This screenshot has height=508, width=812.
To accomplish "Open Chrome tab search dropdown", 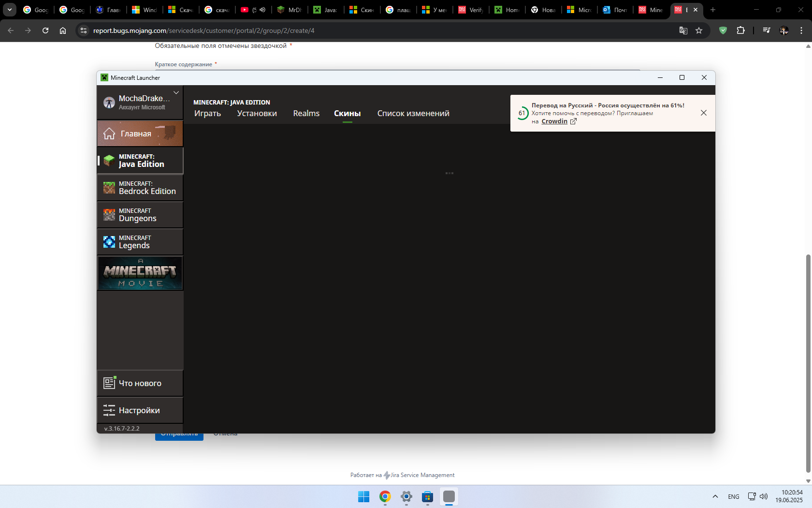I will pos(10,10).
